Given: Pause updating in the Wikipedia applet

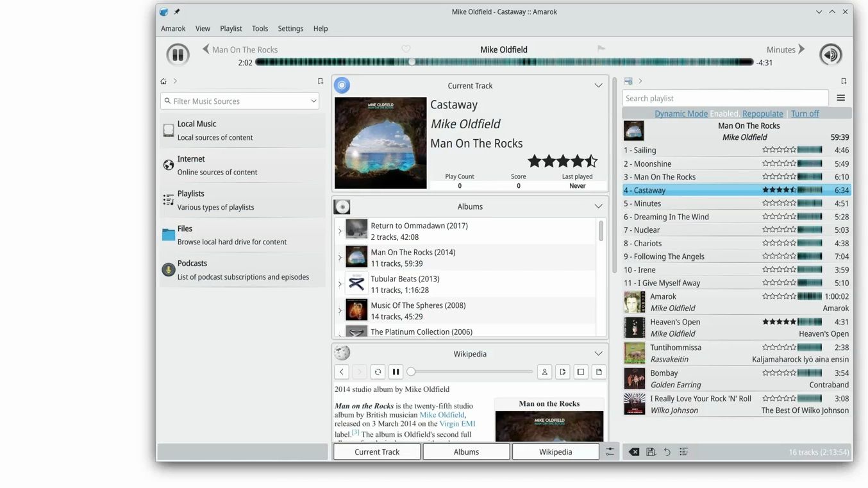Looking at the screenshot, I should click(396, 372).
